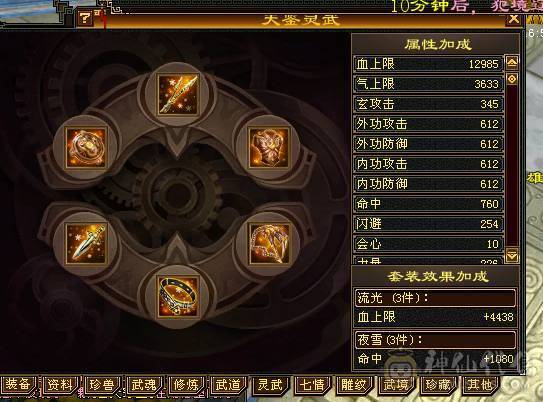Click the diamond scroll thumb of attribute list

512,79
